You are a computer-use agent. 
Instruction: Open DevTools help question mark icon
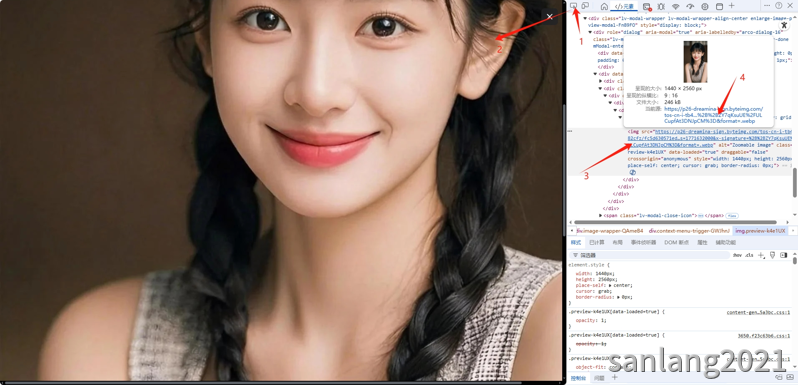coord(779,5)
